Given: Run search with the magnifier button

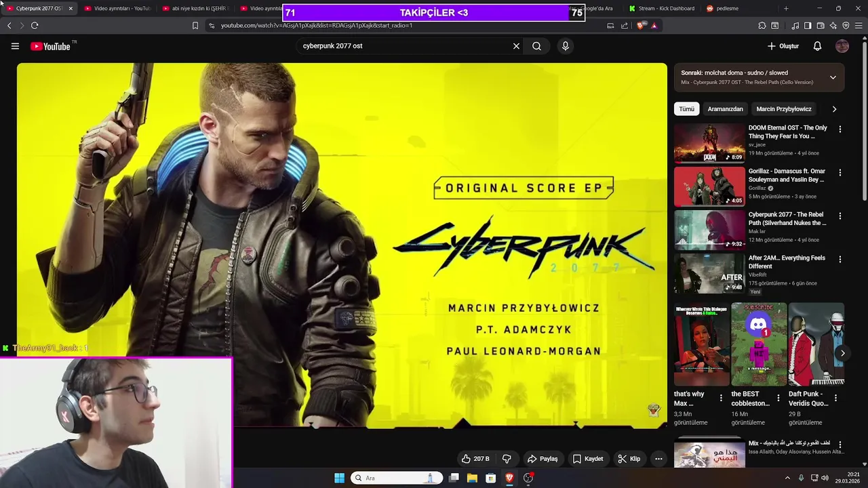Looking at the screenshot, I should 536,46.
